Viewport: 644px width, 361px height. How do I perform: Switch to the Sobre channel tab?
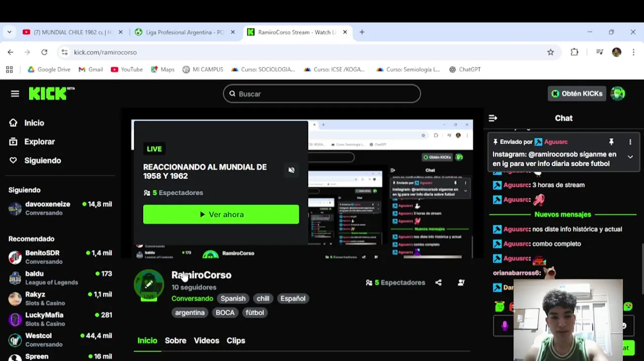175,340
